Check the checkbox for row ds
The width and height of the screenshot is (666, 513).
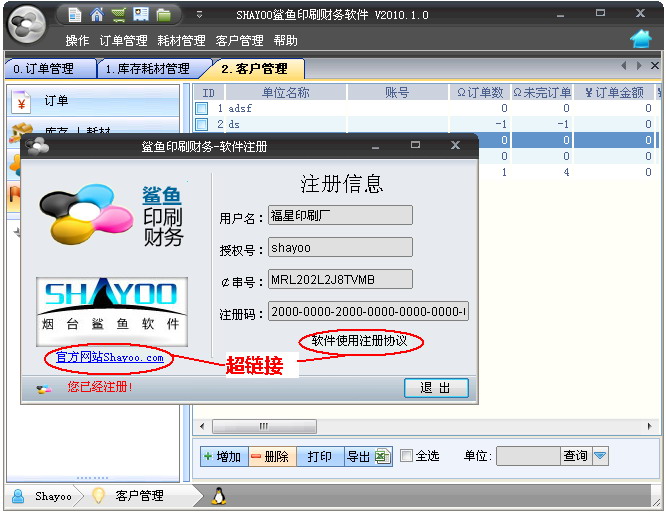[x=202, y=124]
